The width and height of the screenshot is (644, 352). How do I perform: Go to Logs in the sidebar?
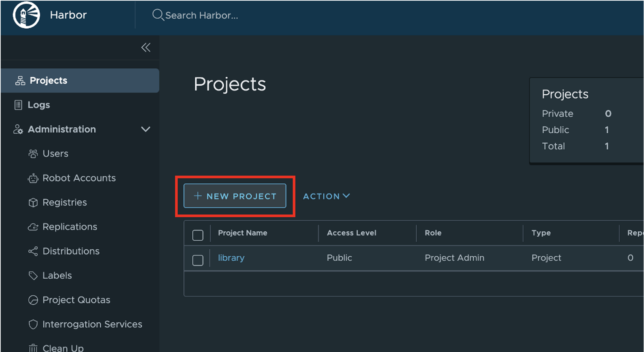pos(39,105)
